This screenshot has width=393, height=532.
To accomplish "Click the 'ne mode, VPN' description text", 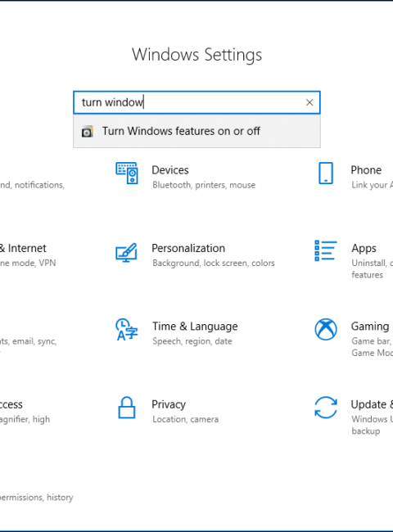I will pos(28,263).
